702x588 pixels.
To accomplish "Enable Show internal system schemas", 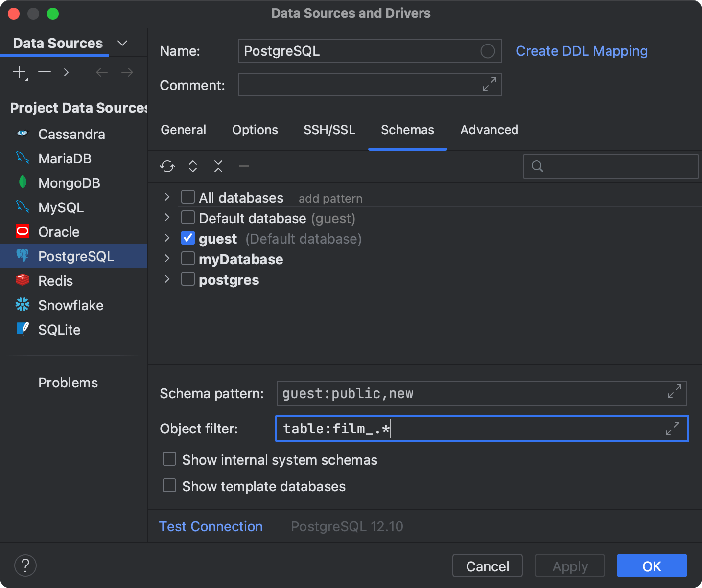I will pyautogui.click(x=169, y=459).
